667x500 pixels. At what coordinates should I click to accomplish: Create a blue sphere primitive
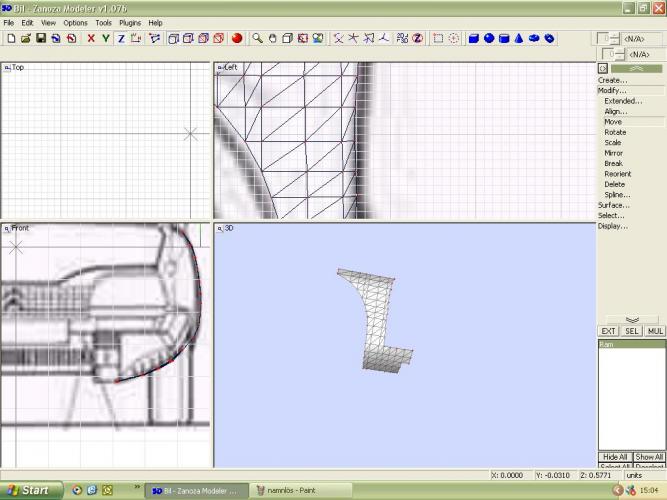point(489,39)
